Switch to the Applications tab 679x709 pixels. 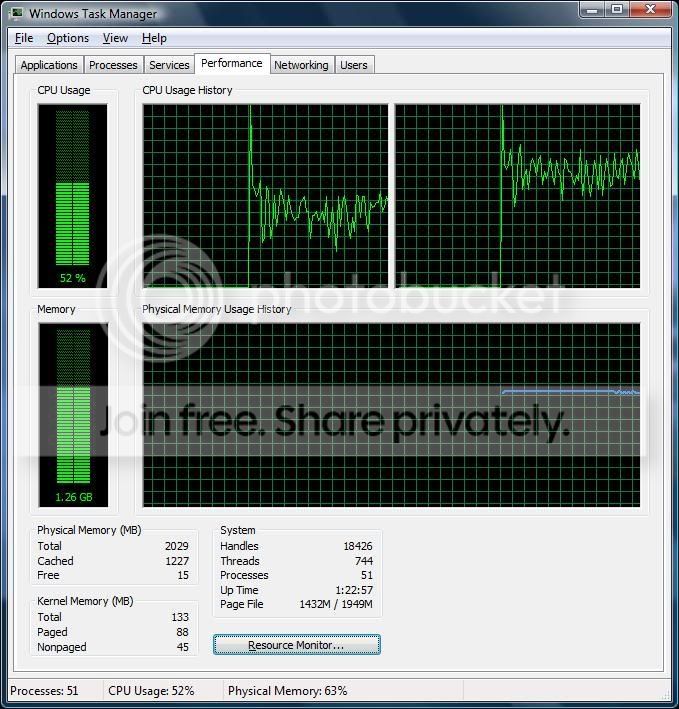pos(49,65)
